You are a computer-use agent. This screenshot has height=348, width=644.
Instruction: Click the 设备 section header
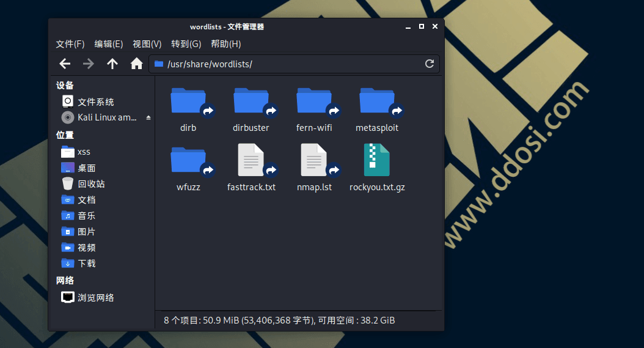tap(65, 86)
